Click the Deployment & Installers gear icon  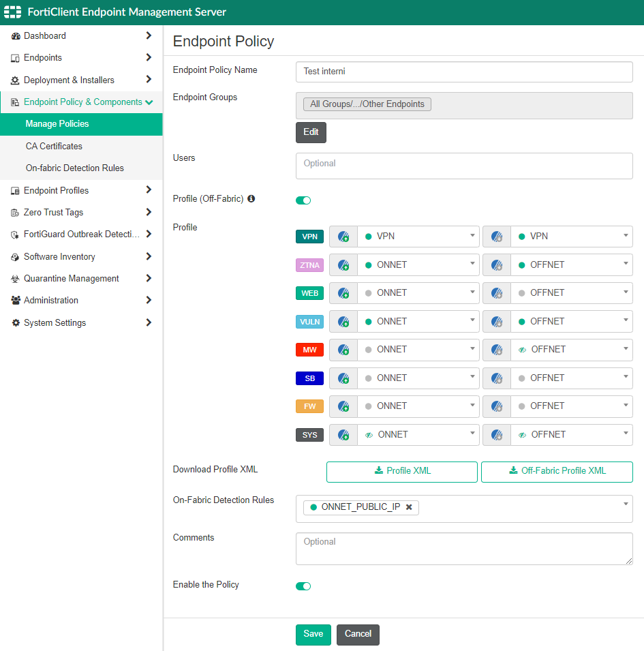pyautogui.click(x=15, y=80)
